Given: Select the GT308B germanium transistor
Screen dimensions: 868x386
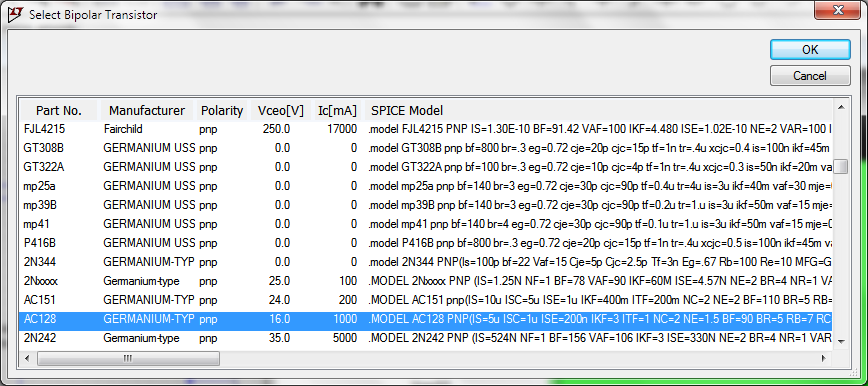Looking at the screenshot, I should tap(425, 148).
